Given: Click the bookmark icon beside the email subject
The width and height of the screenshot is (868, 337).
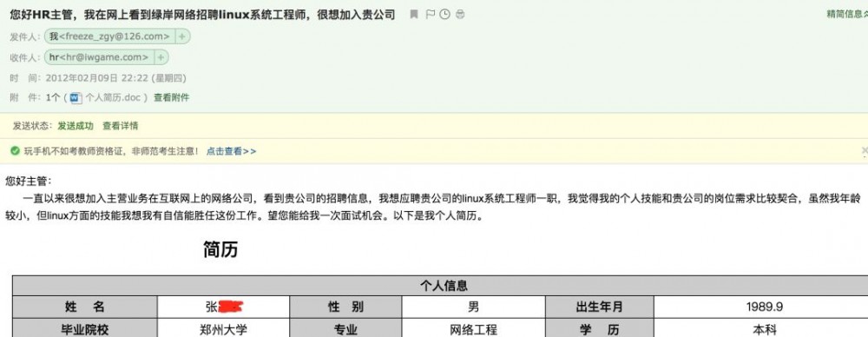Looking at the screenshot, I should [413, 15].
